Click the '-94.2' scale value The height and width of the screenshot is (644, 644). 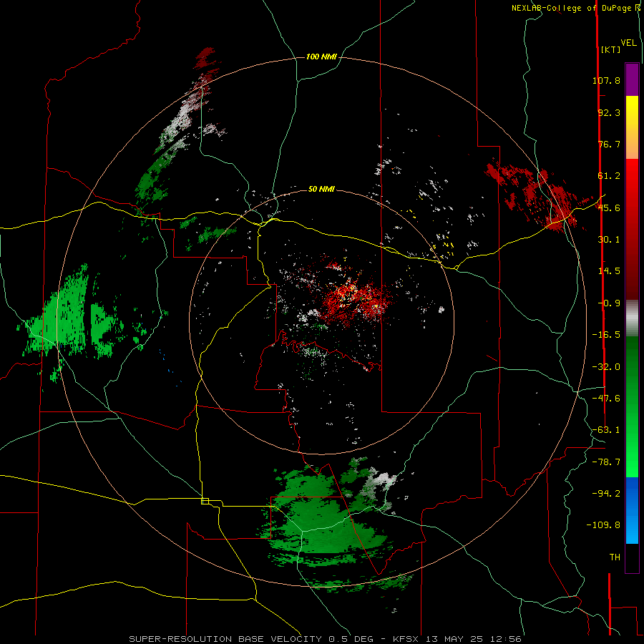point(606,493)
